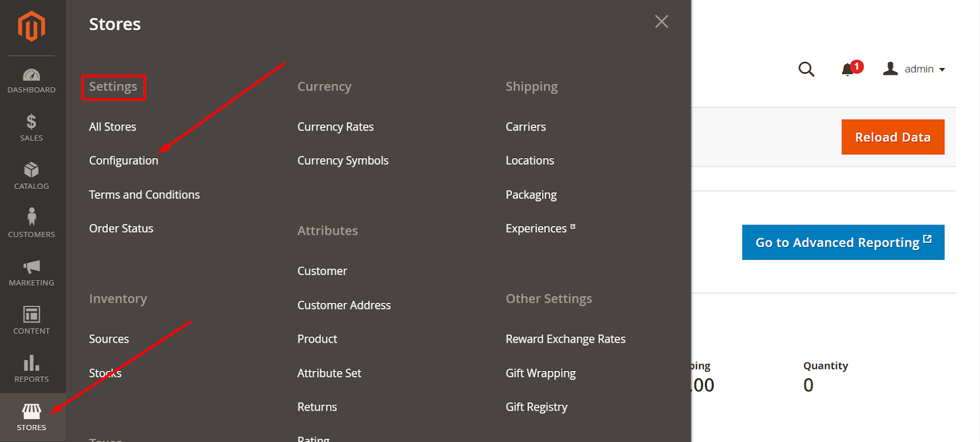Select the Content icon in the sidebar
The height and width of the screenshot is (442, 980).
pyautogui.click(x=31, y=320)
